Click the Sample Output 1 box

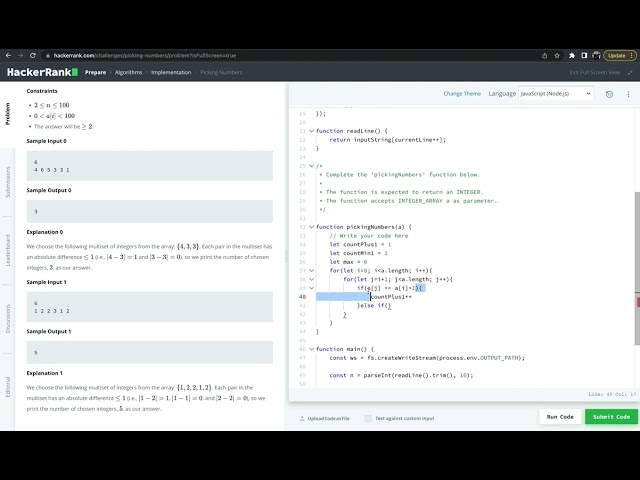click(x=150, y=352)
